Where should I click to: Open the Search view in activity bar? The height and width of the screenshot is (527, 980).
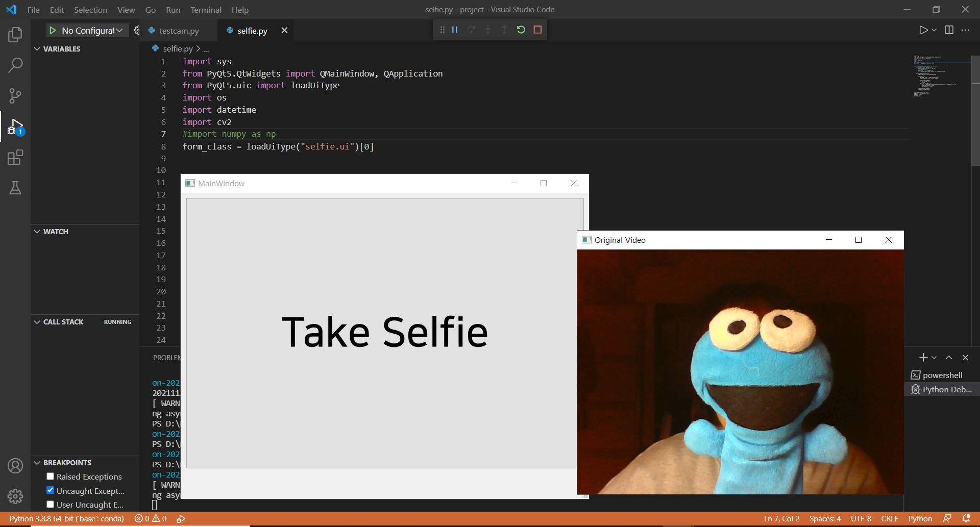(15, 65)
